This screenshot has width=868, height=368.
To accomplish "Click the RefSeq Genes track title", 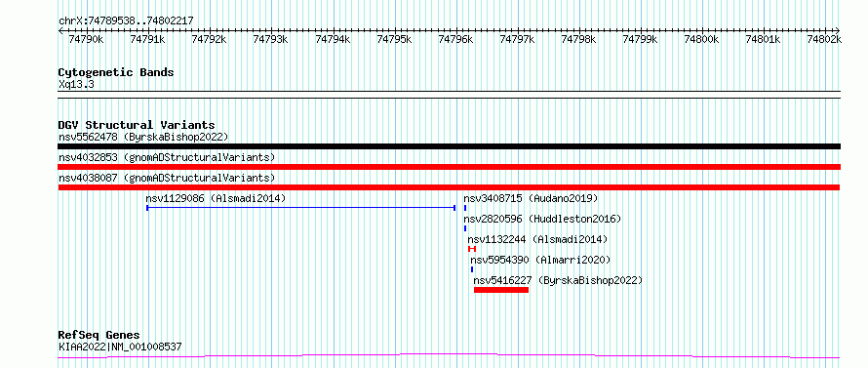I will coord(99,336).
